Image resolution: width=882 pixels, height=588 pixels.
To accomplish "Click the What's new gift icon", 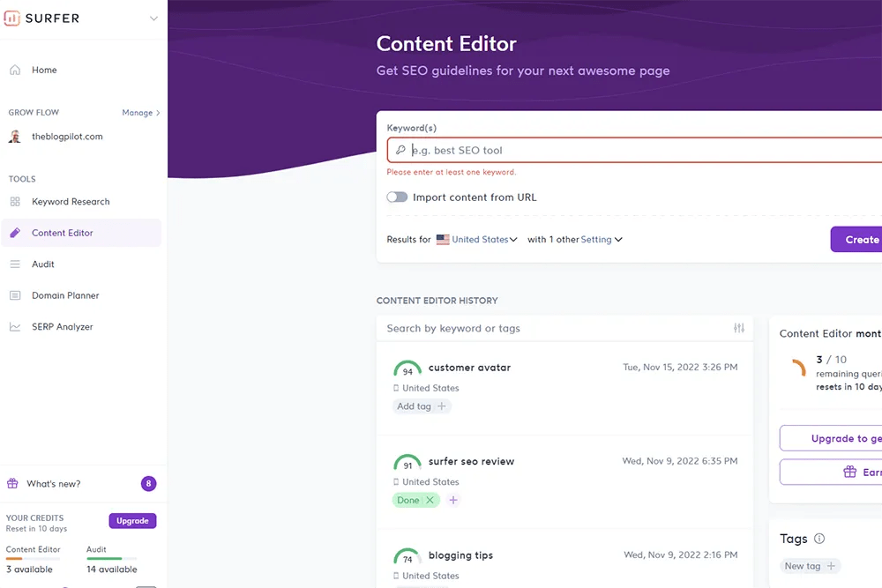I will point(12,483).
